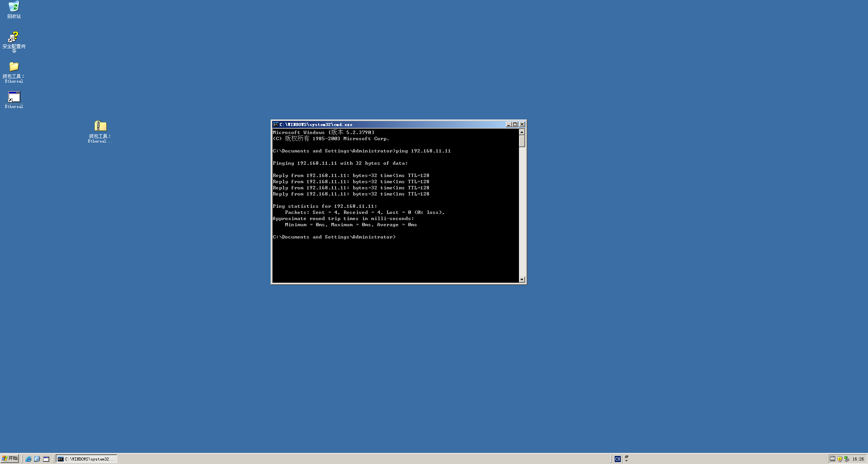
Task: Open the CH language bar selector
Action: point(617,459)
